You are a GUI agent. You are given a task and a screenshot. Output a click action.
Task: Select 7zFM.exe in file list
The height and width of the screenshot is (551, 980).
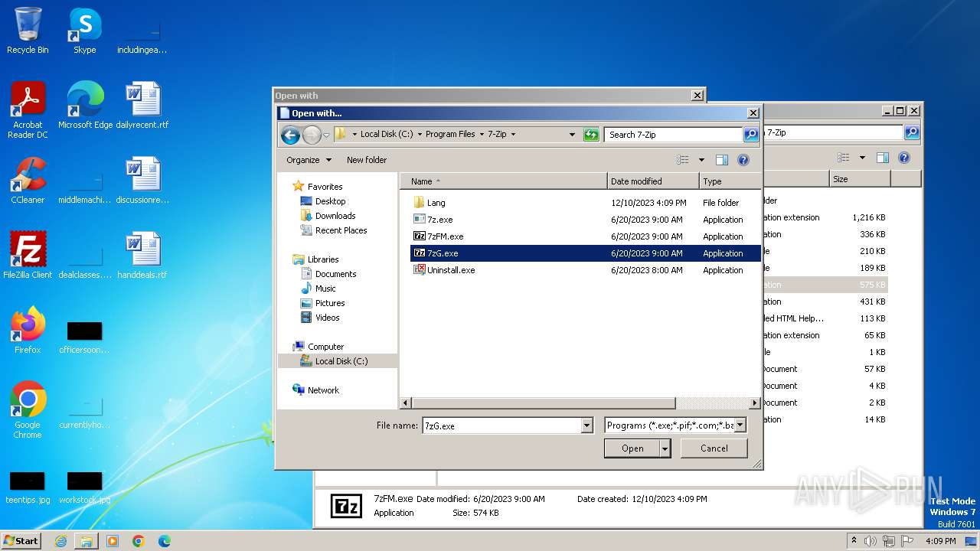click(445, 236)
